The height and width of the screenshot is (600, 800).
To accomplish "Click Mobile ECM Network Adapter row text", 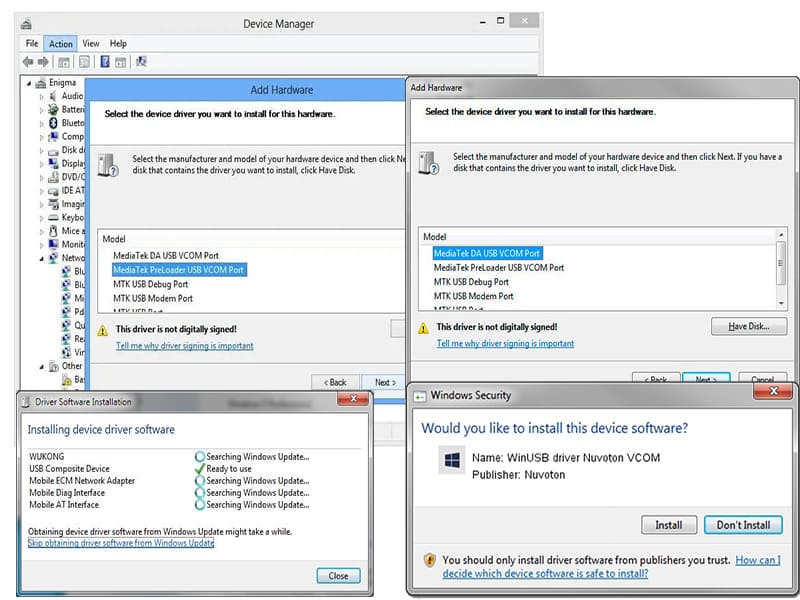I will (82, 481).
